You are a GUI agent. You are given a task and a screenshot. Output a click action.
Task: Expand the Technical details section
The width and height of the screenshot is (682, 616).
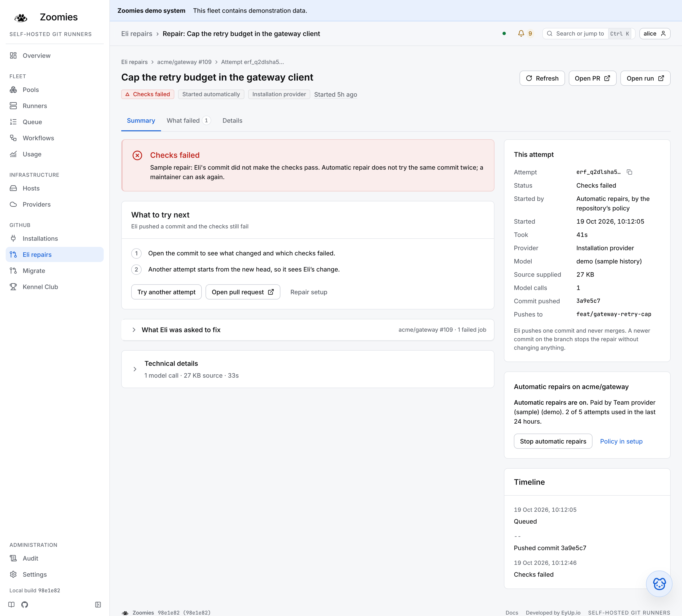coord(308,369)
